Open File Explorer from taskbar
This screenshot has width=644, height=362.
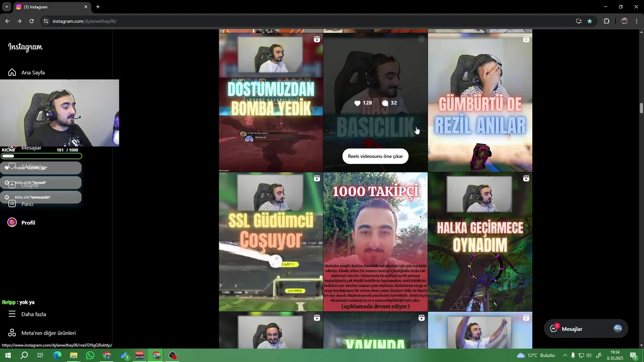click(x=73, y=355)
